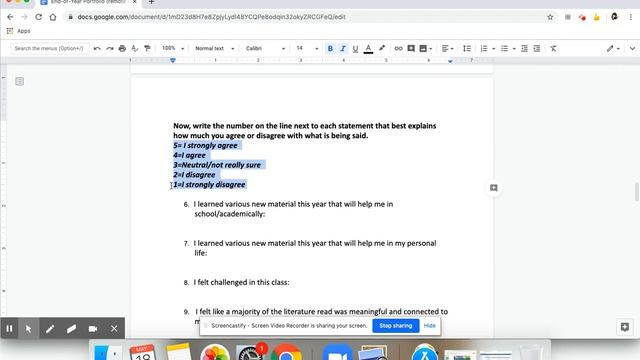Close the Screencastify drawing toolbar
The image size is (640, 360).
click(x=114, y=329)
